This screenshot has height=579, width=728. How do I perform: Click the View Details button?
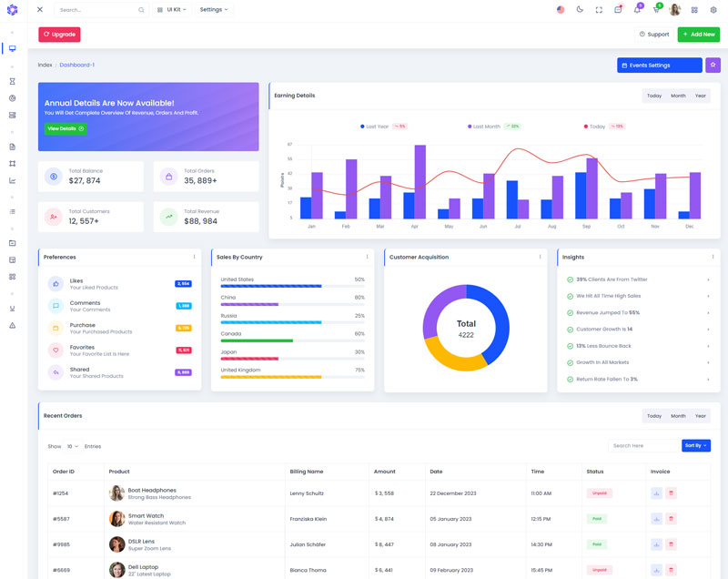tap(66, 129)
